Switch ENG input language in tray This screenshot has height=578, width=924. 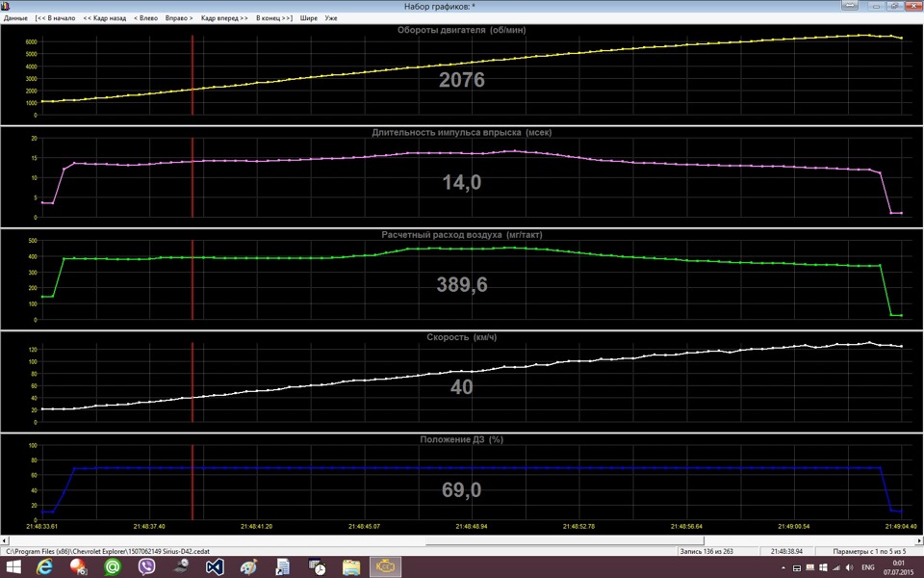click(867, 567)
